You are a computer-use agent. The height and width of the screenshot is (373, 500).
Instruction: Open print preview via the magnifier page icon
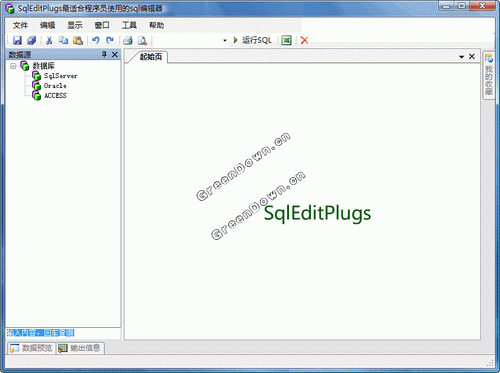142,40
